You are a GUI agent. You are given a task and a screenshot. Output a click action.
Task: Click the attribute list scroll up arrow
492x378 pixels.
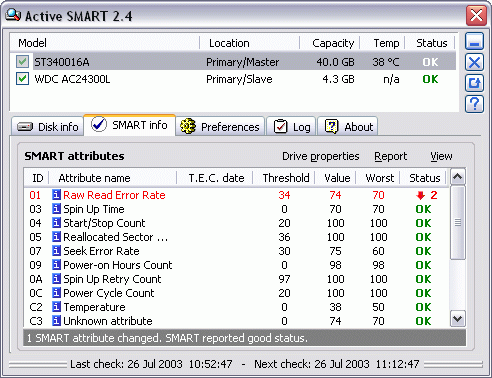point(457,177)
